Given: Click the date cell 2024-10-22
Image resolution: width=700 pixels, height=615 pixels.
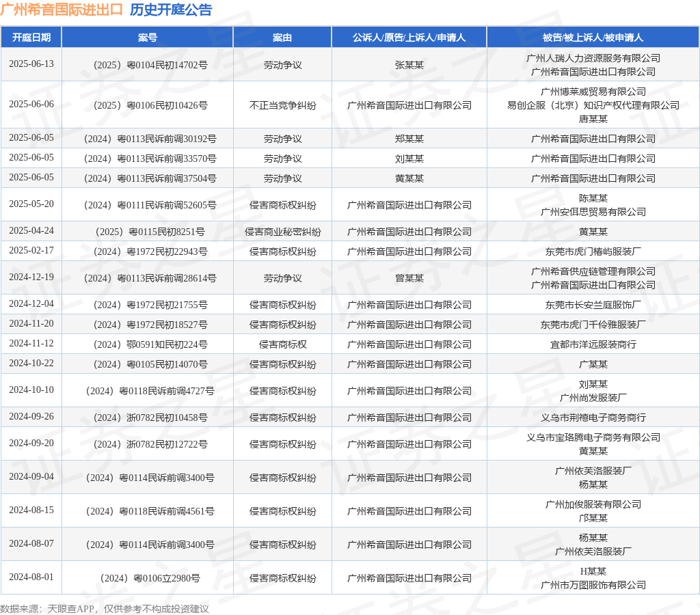Looking at the screenshot, I should click(31, 364).
